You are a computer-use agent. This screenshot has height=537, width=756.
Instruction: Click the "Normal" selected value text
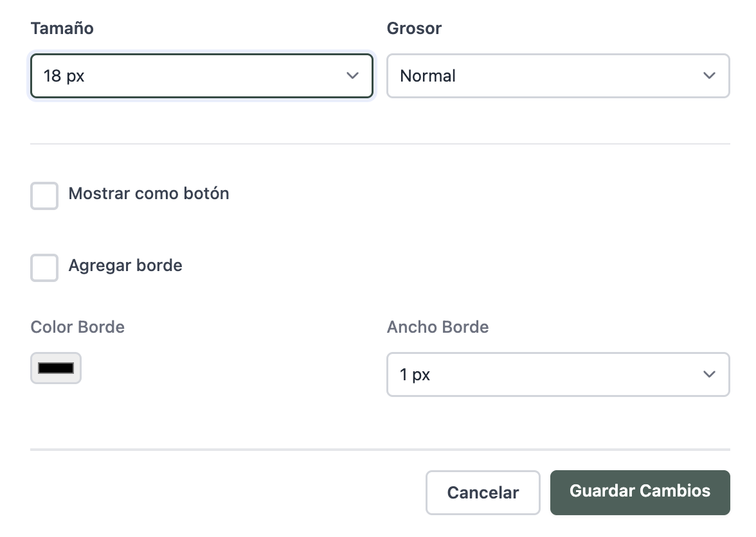click(x=428, y=76)
